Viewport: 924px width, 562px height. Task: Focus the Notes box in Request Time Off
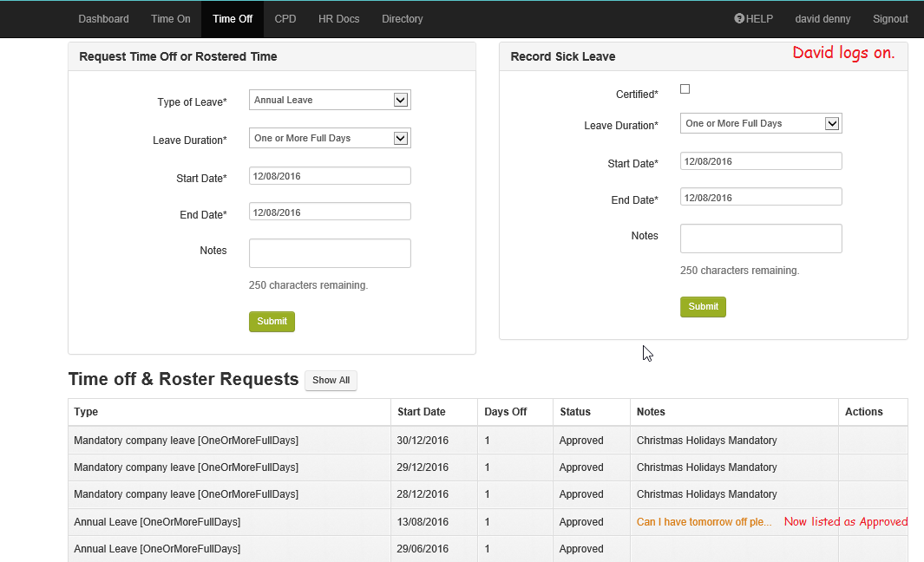[x=330, y=253]
